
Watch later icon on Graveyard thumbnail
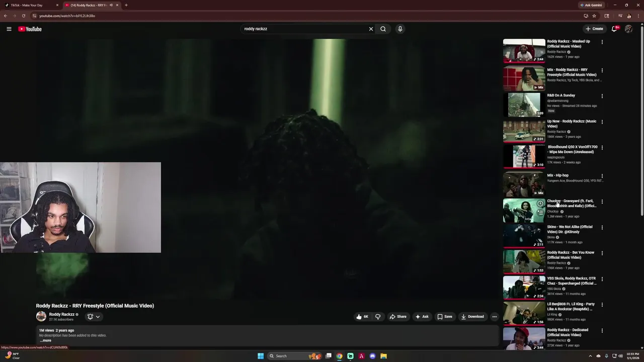540,204
